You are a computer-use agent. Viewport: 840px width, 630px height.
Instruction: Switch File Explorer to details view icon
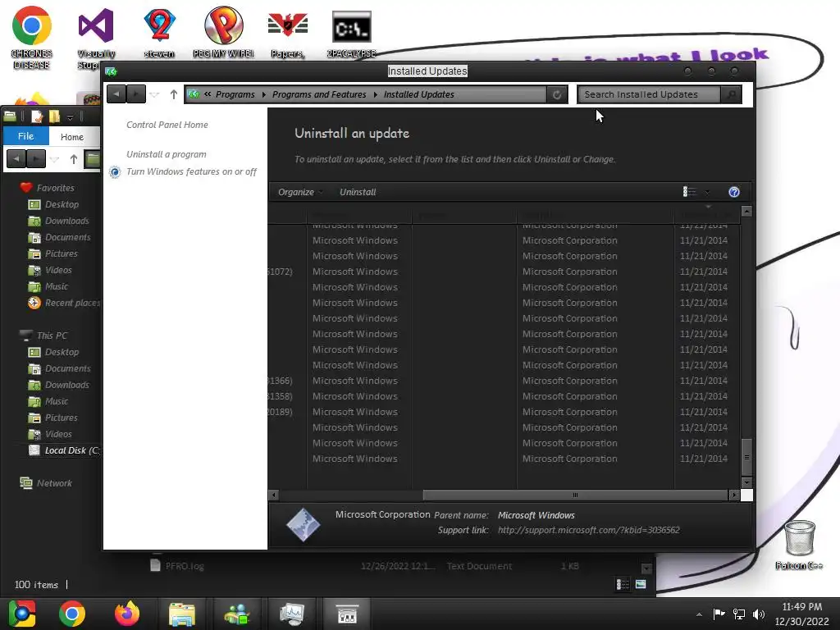coord(623,584)
